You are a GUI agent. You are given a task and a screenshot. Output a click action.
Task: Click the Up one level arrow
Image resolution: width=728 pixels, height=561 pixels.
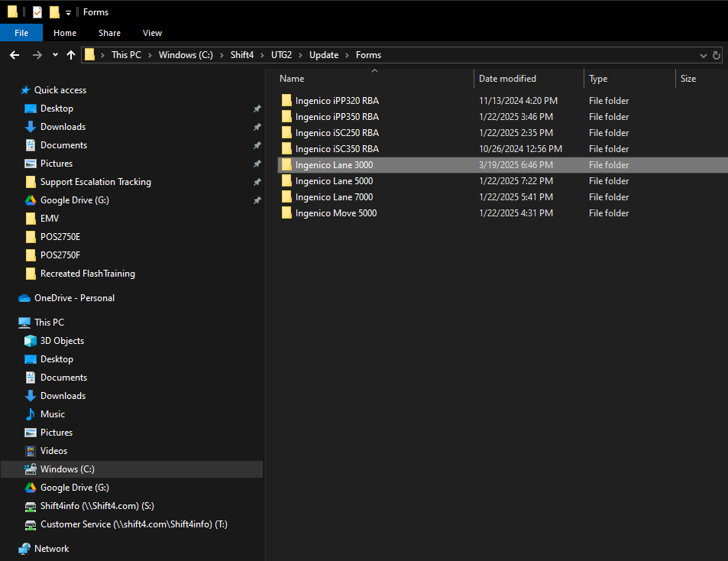(x=71, y=55)
